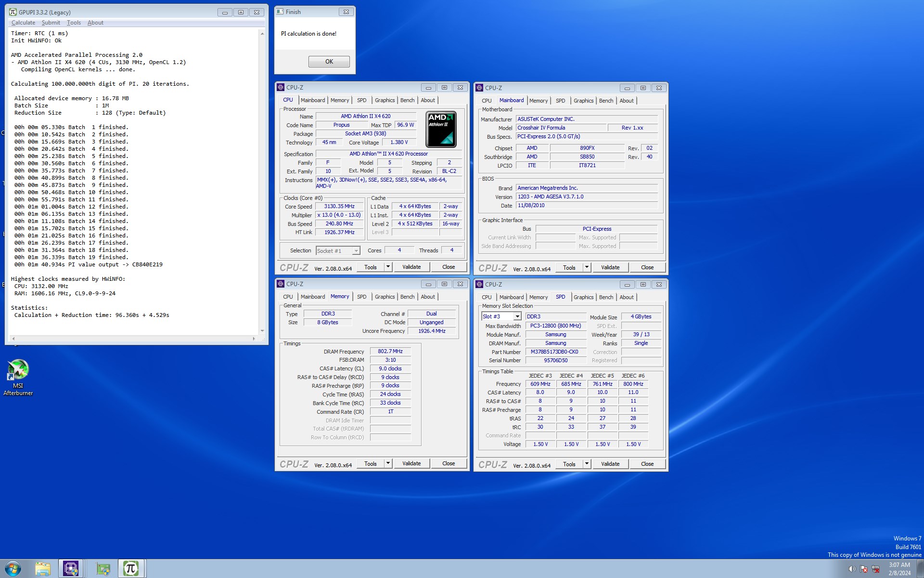
Task: Click the Batch 10 finished log line
Action: [71, 192]
